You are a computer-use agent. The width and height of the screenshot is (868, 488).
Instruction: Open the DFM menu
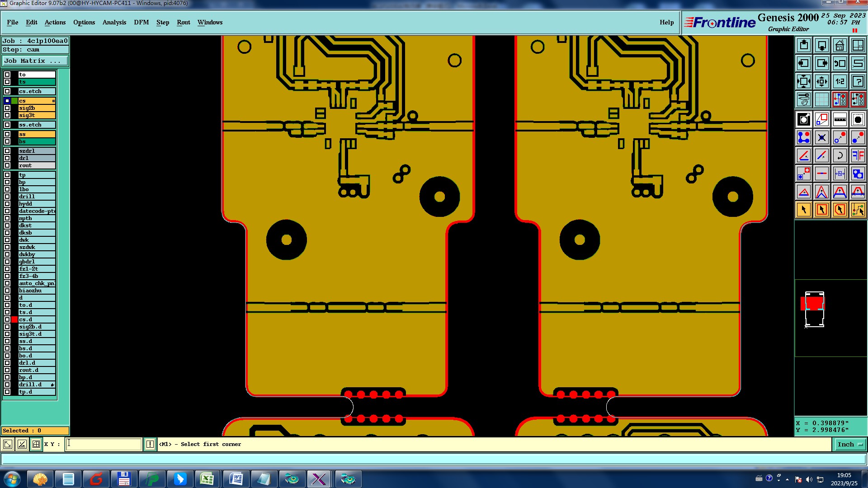pyautogui.click(x=141, y=22)
